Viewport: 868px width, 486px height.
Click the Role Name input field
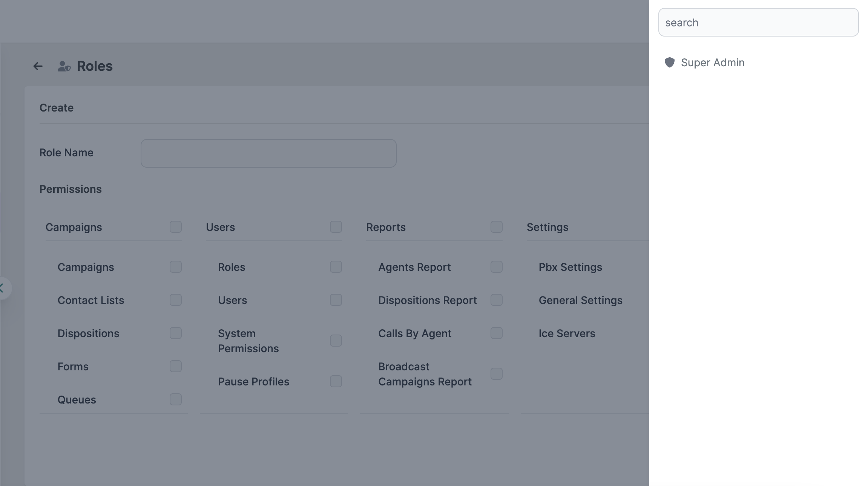coord(268,153)
